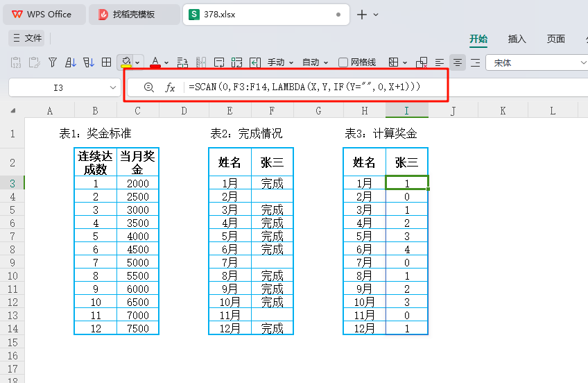Click the bonus value 4500 cell

point(137,250)
